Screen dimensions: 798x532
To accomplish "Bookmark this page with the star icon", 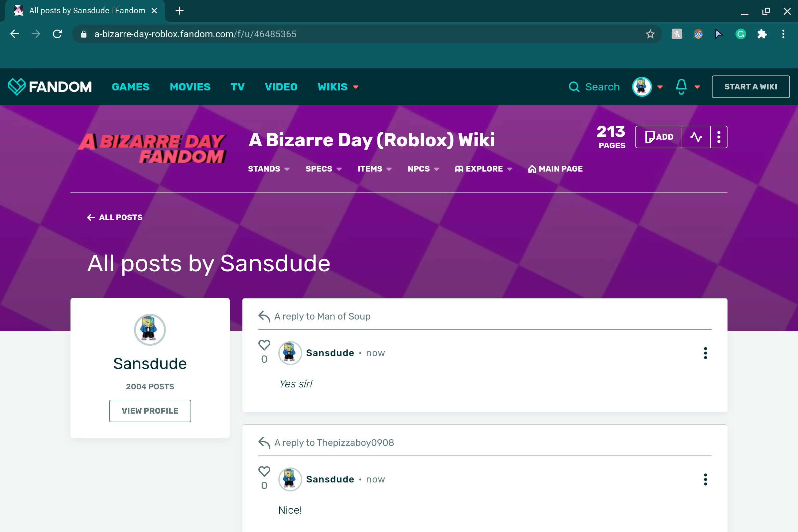I will click(x=650, y=34).
